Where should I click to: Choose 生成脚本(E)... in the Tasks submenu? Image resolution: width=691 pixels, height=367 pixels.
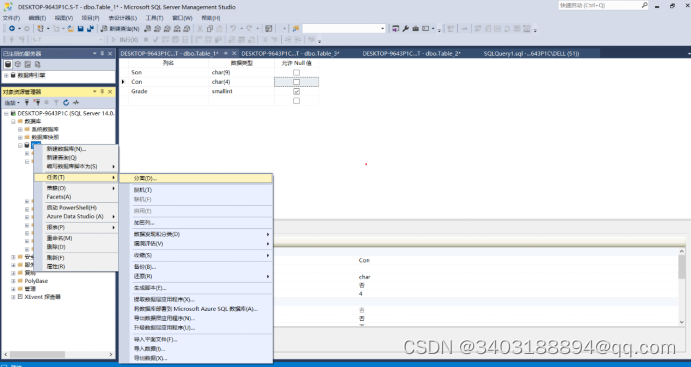pyautogui.click(x=196, y=288)
